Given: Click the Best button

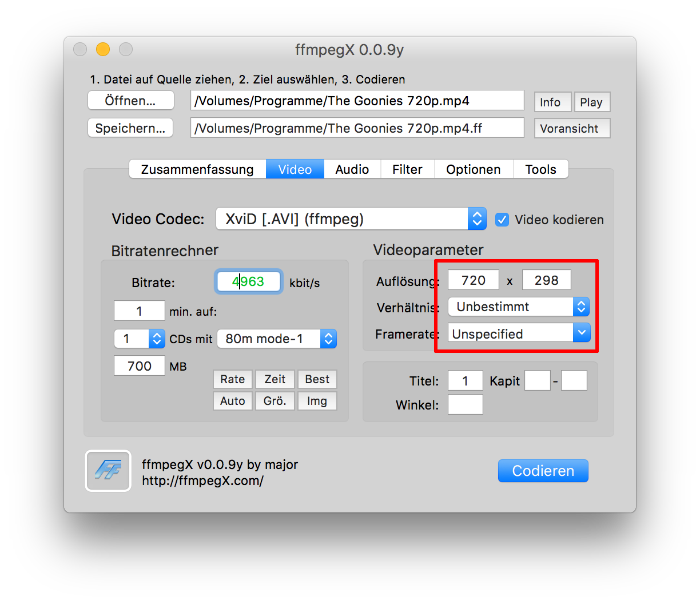Looking at the screenshot, I should (x=317, y=379).
